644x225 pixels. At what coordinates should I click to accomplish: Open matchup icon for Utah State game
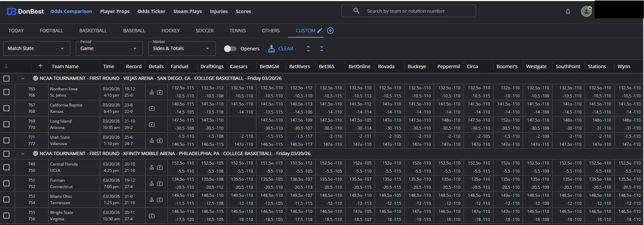pyautogui.click(x=152, y=140)
